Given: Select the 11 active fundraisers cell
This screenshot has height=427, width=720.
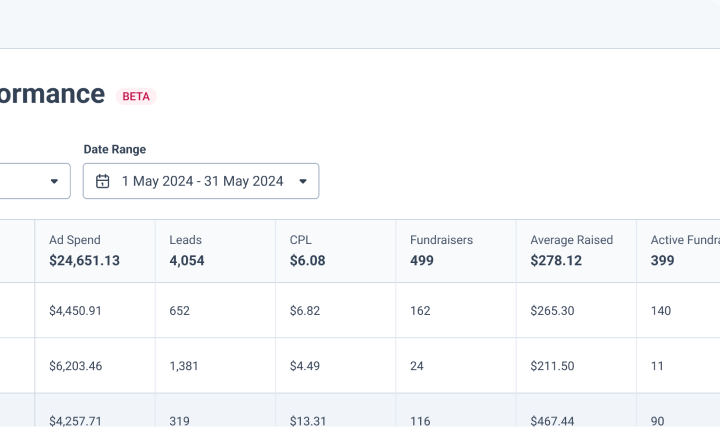Looking at the screenshot, I should coord(657,366).
